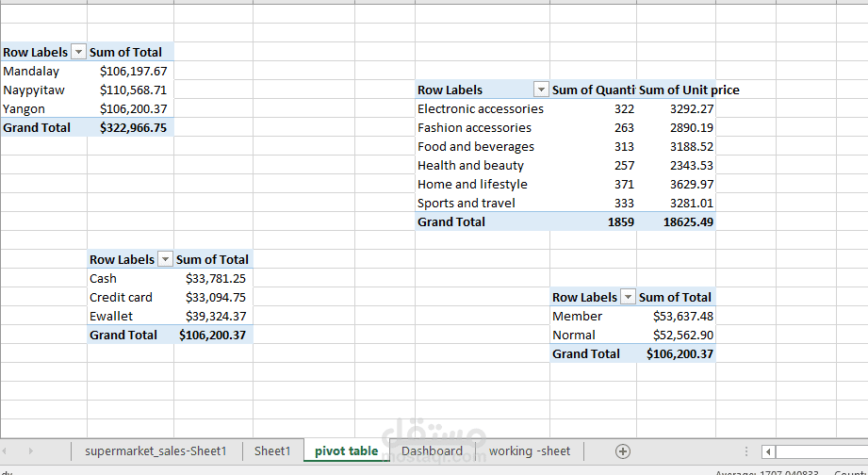Select cell with $33,781.25
Viewport: 868px width, 475px height.
[214, 278]
